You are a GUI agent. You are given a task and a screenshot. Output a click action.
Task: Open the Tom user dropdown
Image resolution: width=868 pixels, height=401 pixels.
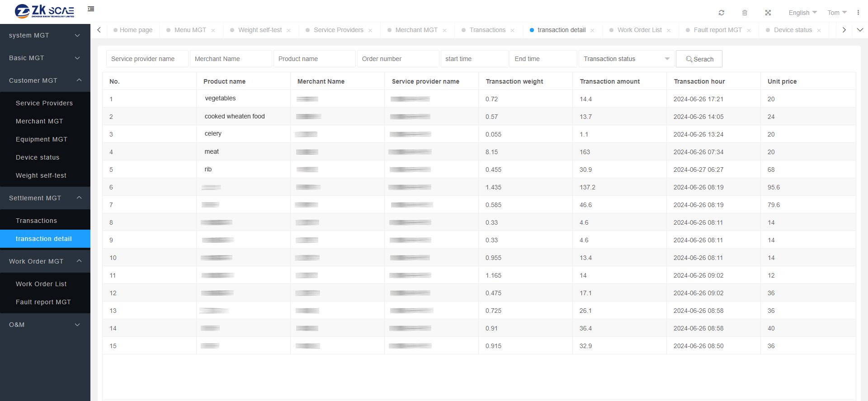pos(837,13)
